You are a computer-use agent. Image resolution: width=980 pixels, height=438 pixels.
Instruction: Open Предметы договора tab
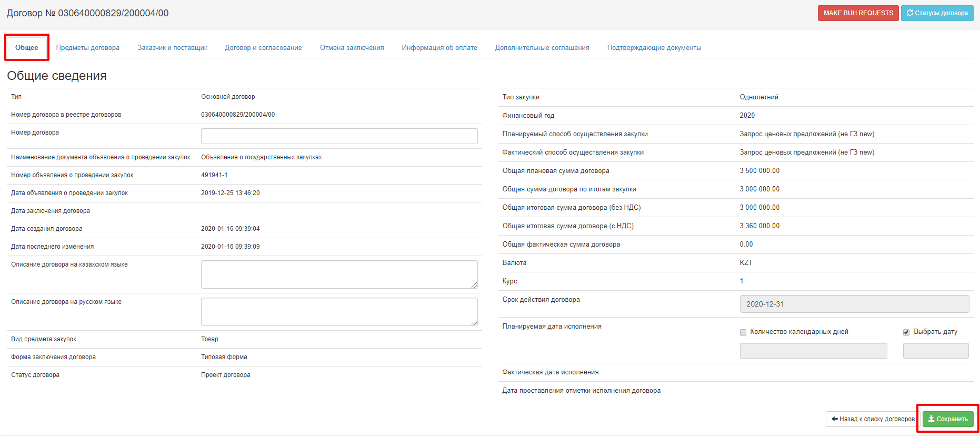[88, 48]
